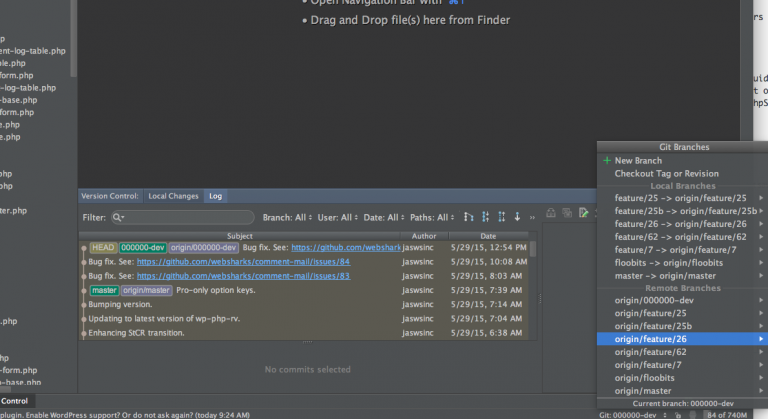The height and width of the screenshot is (419, 768).
Task: Show more log toolbar actions chevron
Action: click(532, 218)
